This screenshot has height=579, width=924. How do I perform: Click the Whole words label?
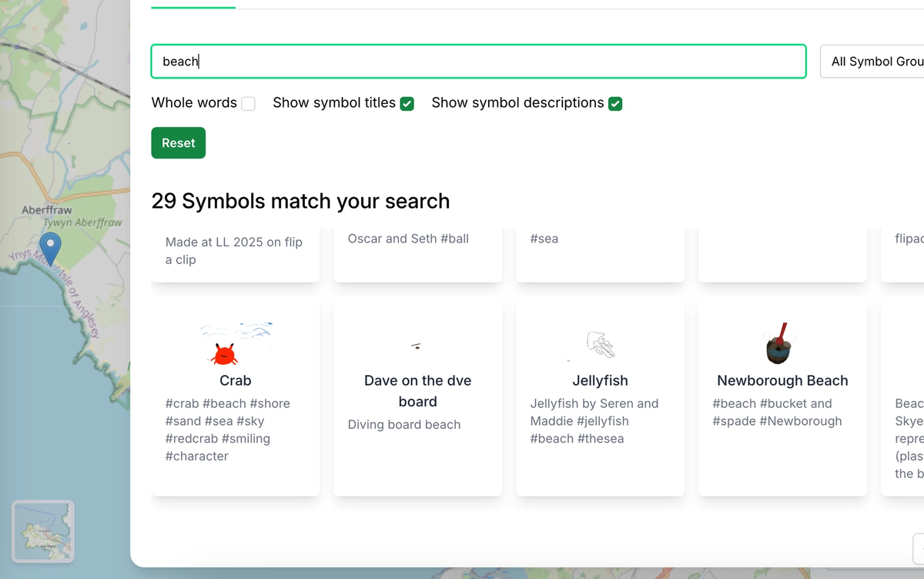pos(194,103)
